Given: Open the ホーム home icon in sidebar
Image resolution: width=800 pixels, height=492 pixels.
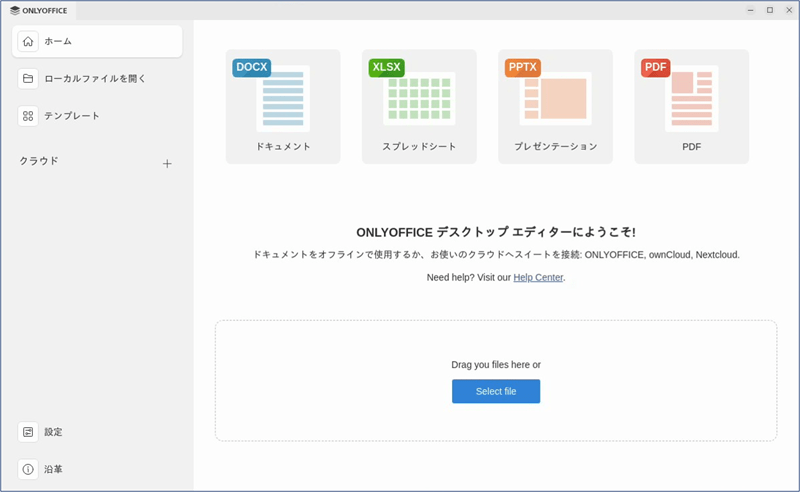Looking at the screenshot, I should [28, 41].
